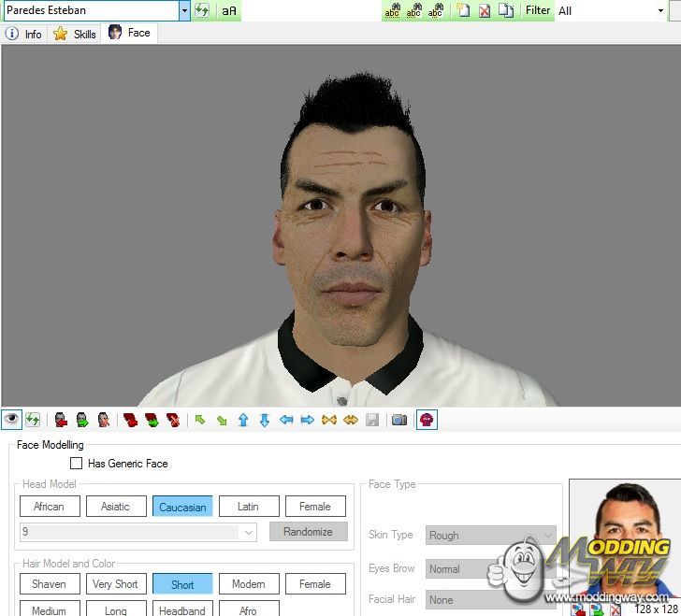Click the camera screenshot icon

[x=399, y=420]
